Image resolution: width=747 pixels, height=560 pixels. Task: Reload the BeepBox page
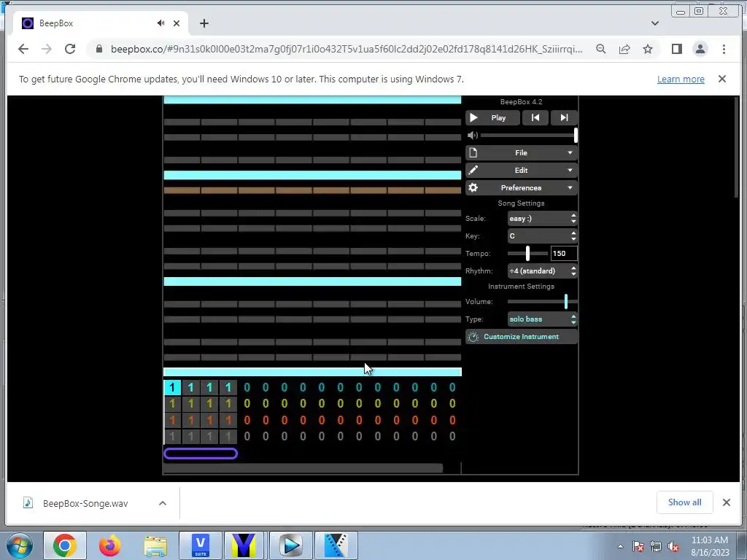pos(70,49)
